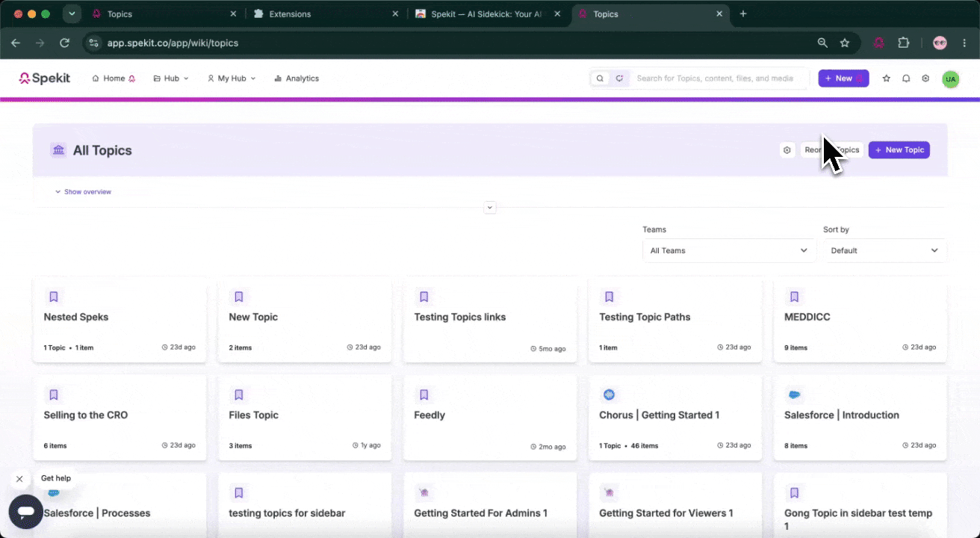Viewport: 980px width, 538px height.
Task: Open Analytics in the Spekit navigation
Action: (297, 78)
